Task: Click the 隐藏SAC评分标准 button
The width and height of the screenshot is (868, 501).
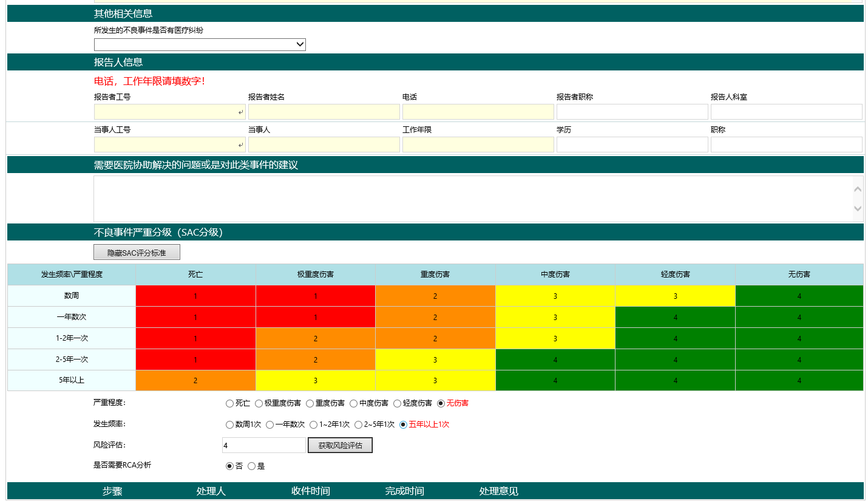Action: click(x=137, y=252)
